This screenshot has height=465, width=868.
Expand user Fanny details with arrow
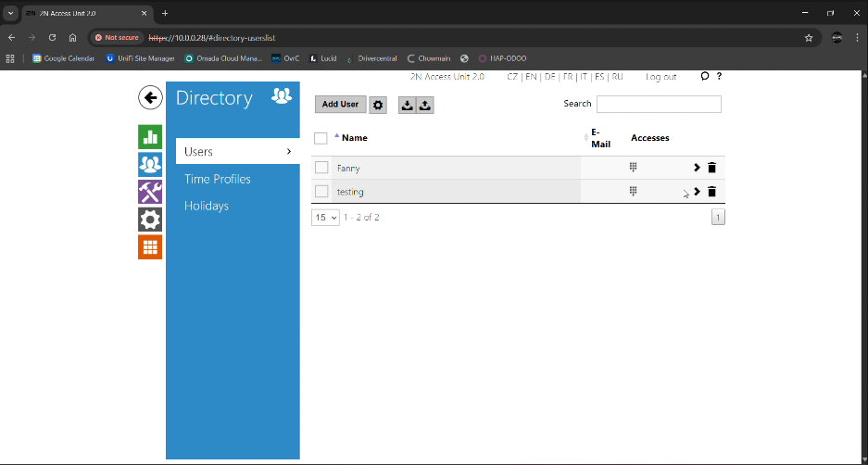pyautogui.click(x=697, y=168)
